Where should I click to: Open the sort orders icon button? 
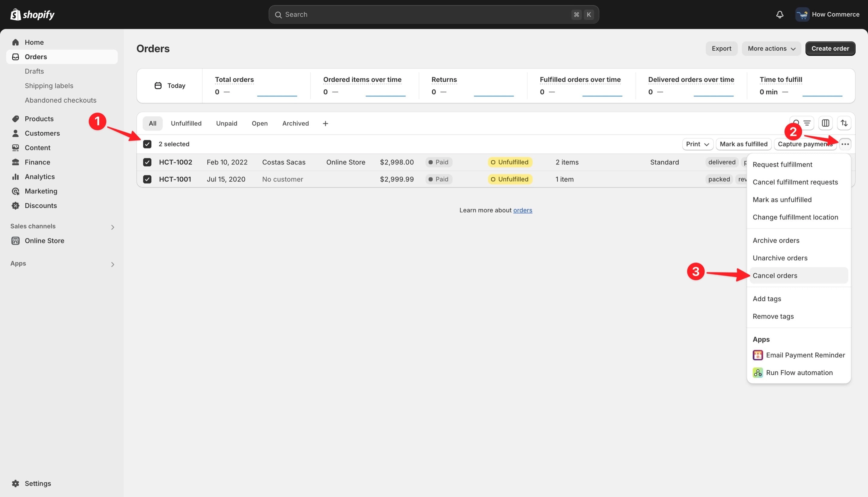(x=844, y=123)
